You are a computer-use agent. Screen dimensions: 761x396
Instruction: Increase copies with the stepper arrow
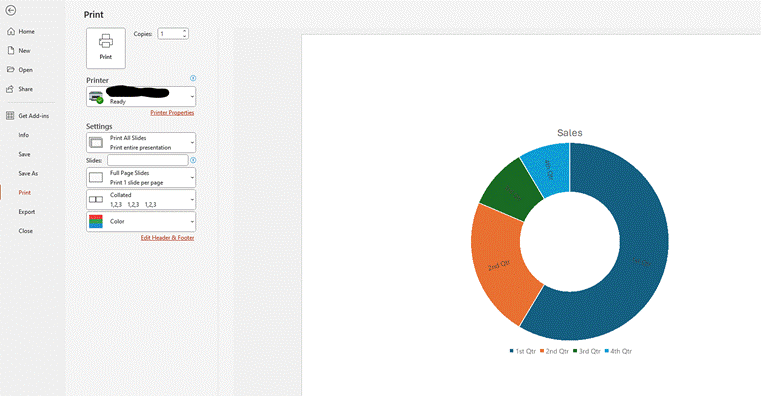[x=184, y=32]
